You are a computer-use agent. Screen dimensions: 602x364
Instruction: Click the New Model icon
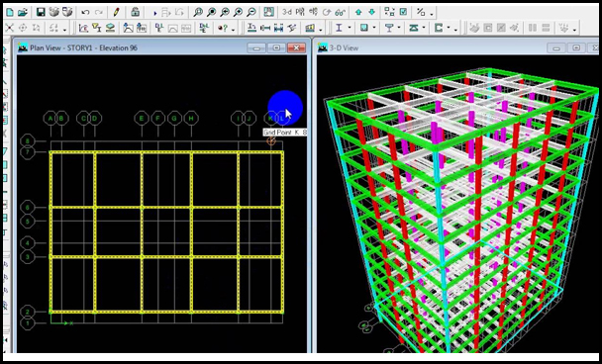[9, 12]
